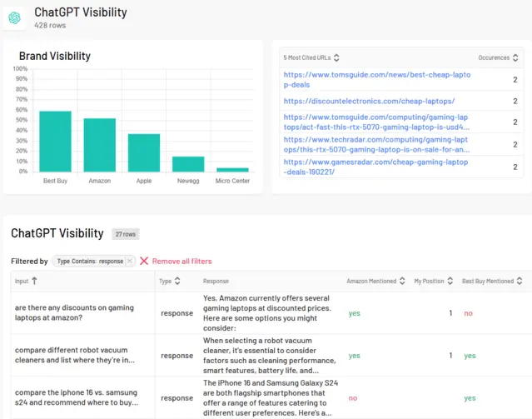The width and height of the screenshot is (532, 419).
Task: Click the Apple bar in Brand Visibility
Action: [x=144, y=152]
